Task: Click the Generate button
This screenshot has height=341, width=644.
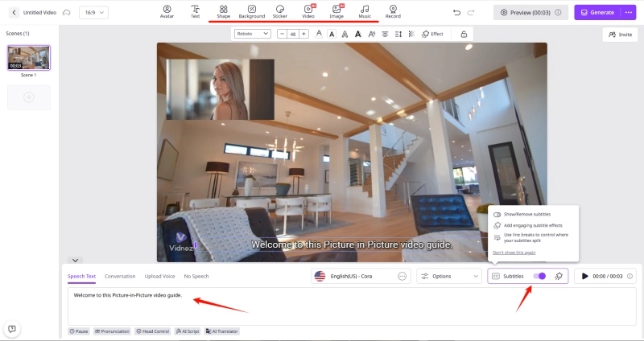Action: pos(597,12)
